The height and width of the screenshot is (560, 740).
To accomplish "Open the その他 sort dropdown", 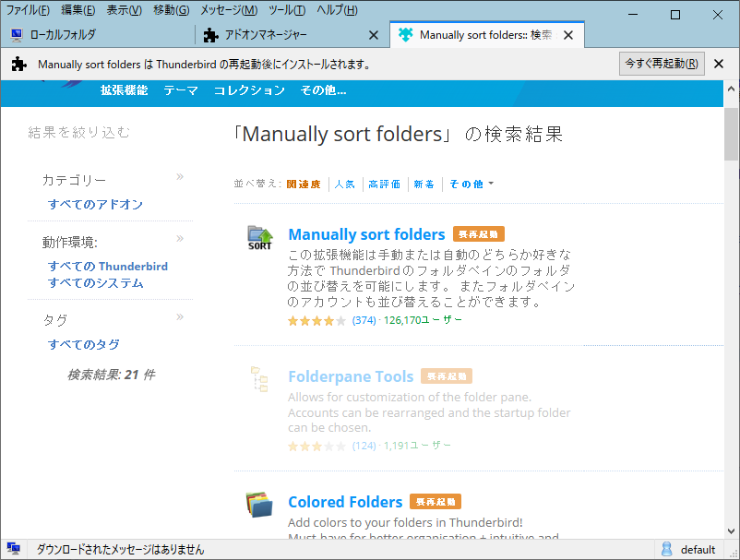I will (x=471, y=184).
